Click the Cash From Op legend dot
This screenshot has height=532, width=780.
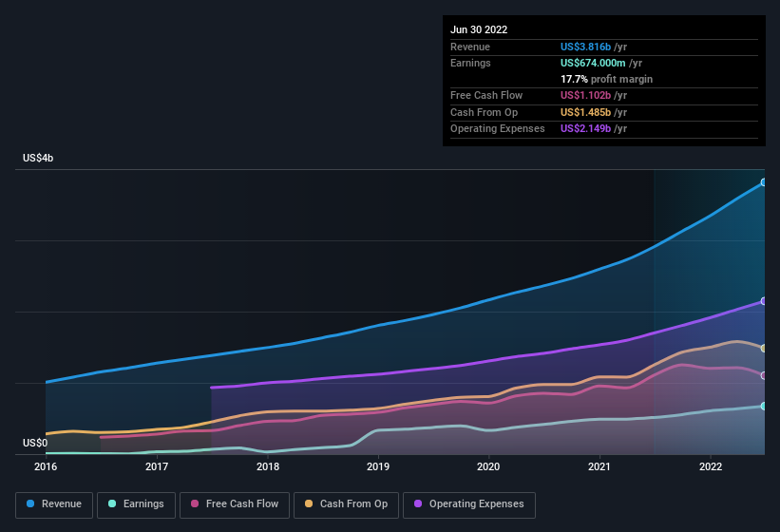[x=309, y=504]
